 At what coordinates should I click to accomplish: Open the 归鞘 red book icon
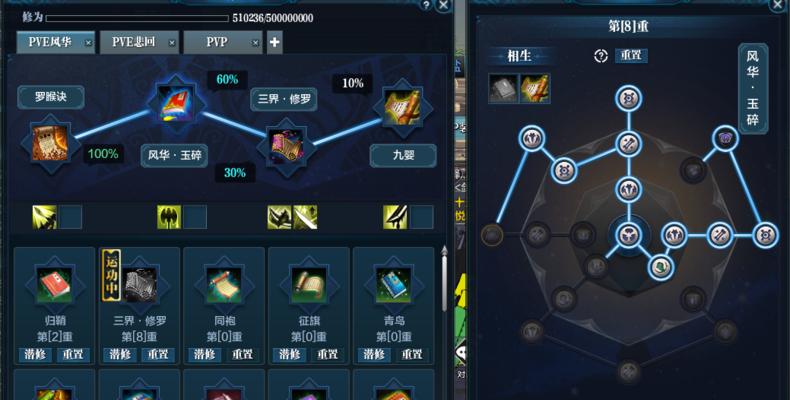pyautogui.click(x=54, y=285)
